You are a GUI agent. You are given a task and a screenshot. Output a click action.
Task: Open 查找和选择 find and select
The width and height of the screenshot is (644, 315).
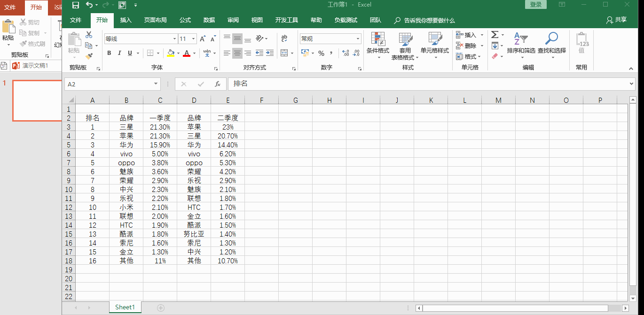click(x=552, y=45)
